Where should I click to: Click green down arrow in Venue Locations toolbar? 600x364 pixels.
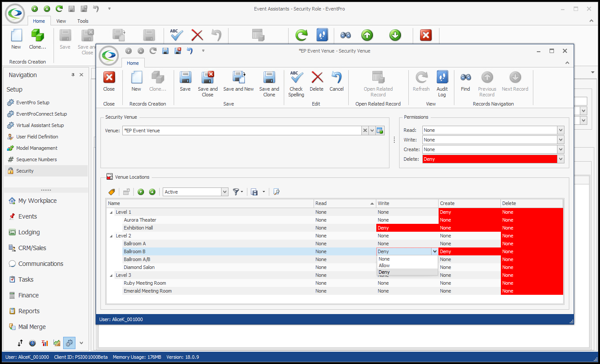point(152,192)
